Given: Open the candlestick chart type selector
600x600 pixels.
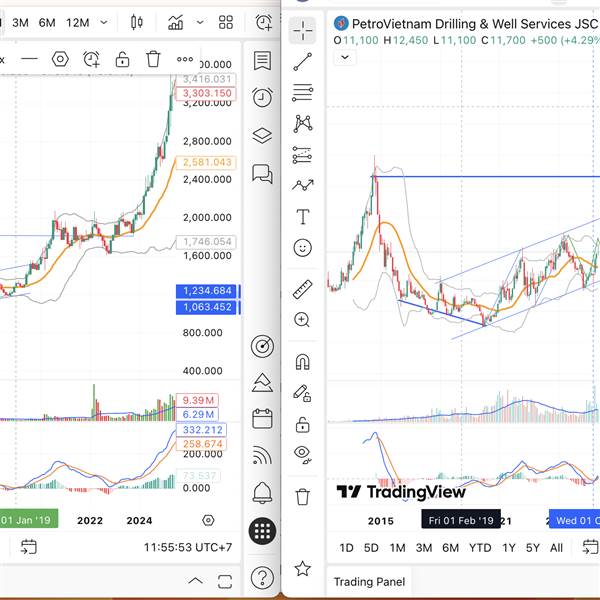Looking at the screenshot, I should pyautogui.click(x=137, y=22).
